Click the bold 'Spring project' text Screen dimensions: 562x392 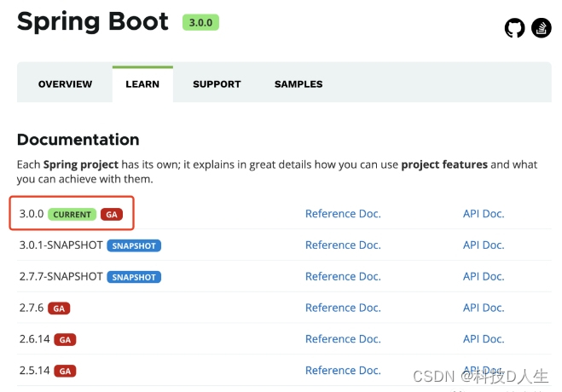(x=81, y=164)
